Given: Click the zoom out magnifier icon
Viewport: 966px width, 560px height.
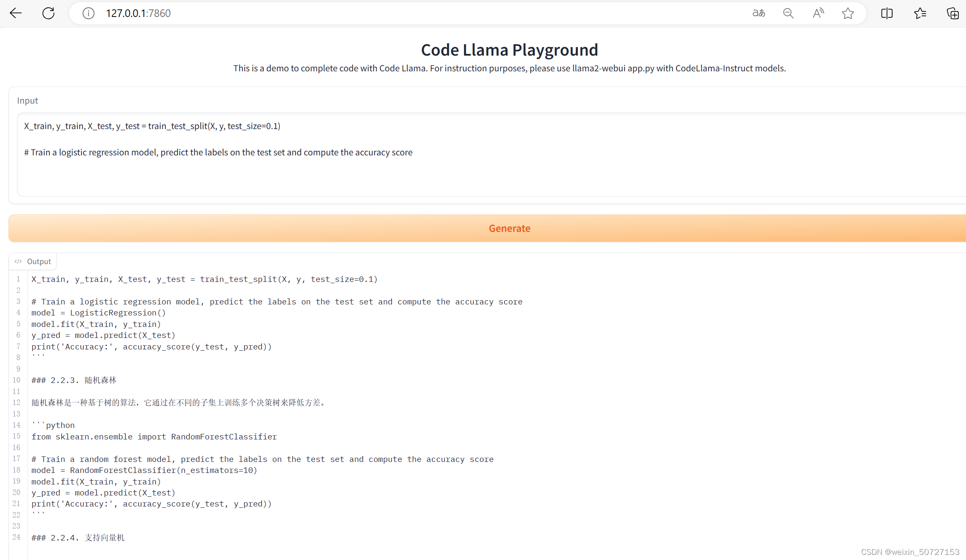Looking at the screenshot, I should [789, 13].
